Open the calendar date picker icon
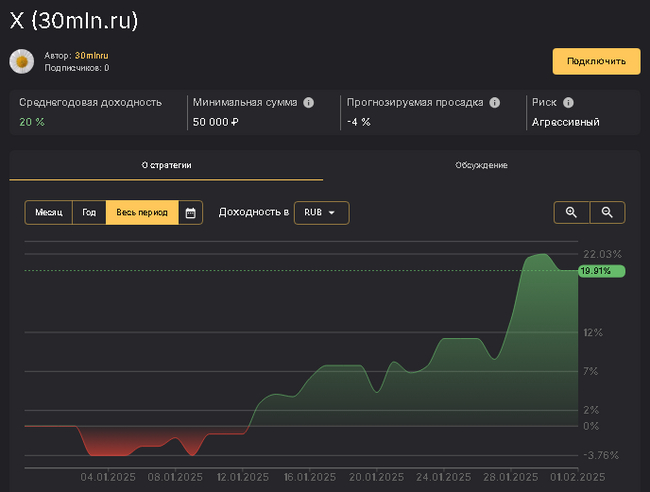 point(190,213)
